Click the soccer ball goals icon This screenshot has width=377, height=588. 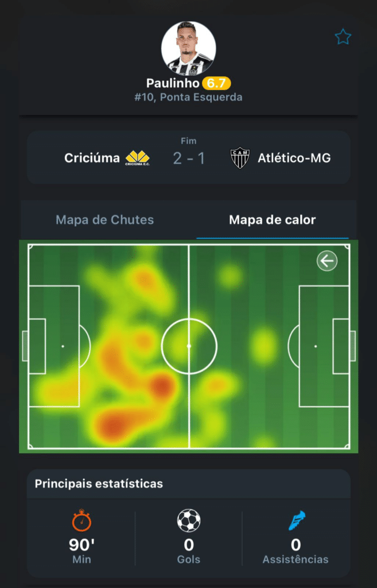point(189,520)
